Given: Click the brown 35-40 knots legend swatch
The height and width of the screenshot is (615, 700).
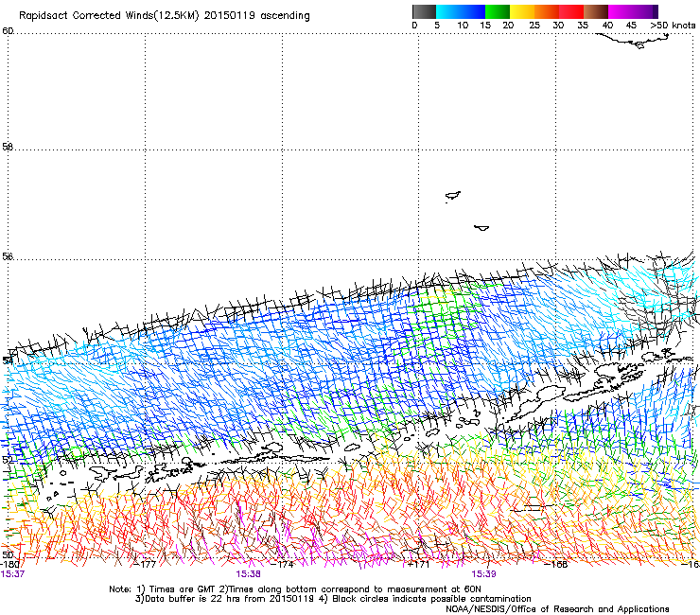Looking at the screenshot, I should pos(596,11).
